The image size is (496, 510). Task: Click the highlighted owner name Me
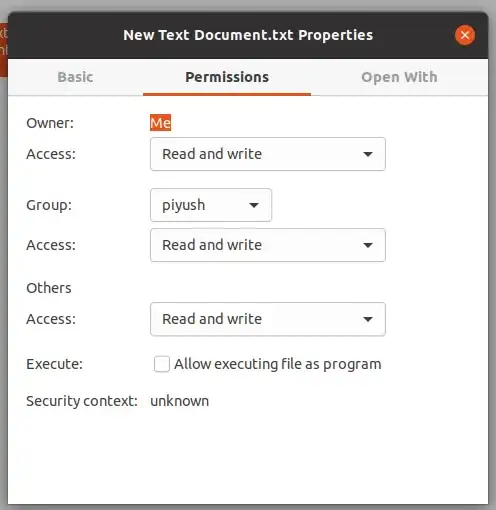tap(160, 123)
